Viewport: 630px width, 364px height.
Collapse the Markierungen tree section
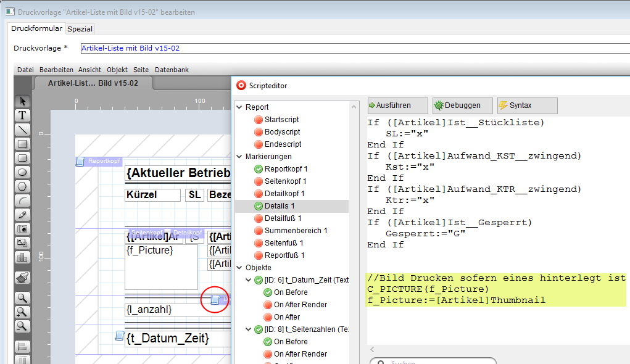point(239,157)
